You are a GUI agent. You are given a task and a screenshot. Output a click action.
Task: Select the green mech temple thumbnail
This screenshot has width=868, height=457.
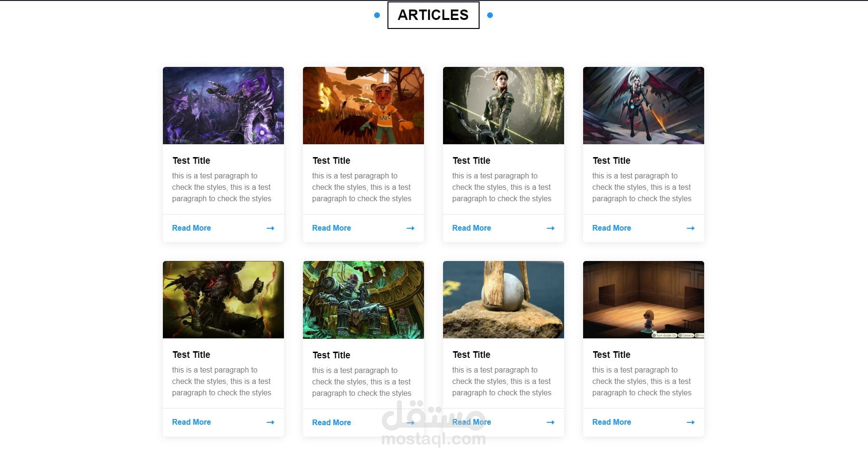click(363, 300)
